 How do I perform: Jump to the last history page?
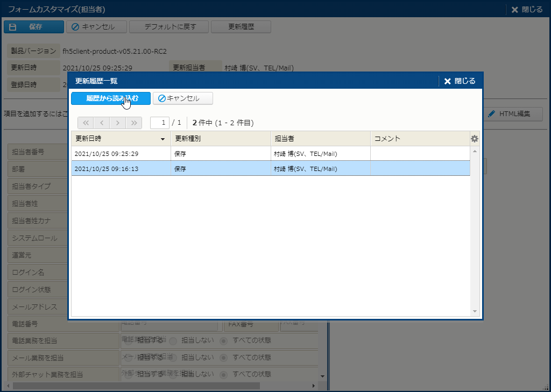134,123
